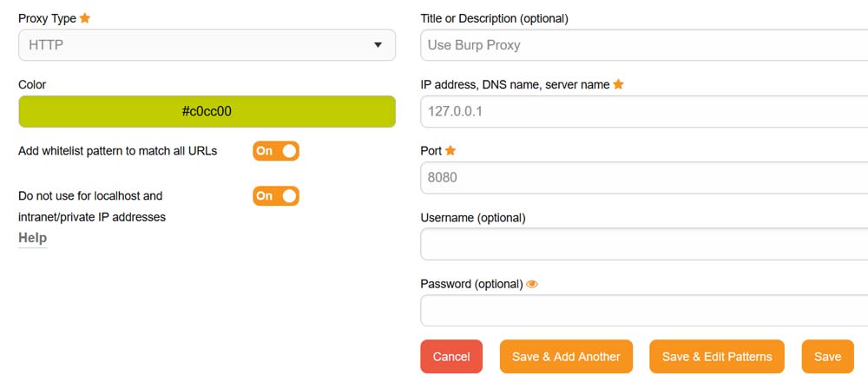Toggle whitelist pattern to match all URLs

tap(276, 151)
